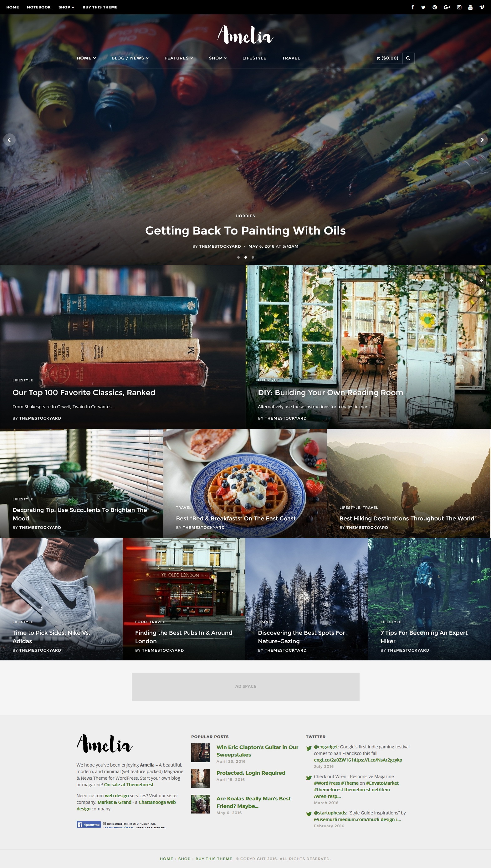The image size is (491, 868).
Task: Expand the Blog / News dropdown
Action: coord(130,58)
